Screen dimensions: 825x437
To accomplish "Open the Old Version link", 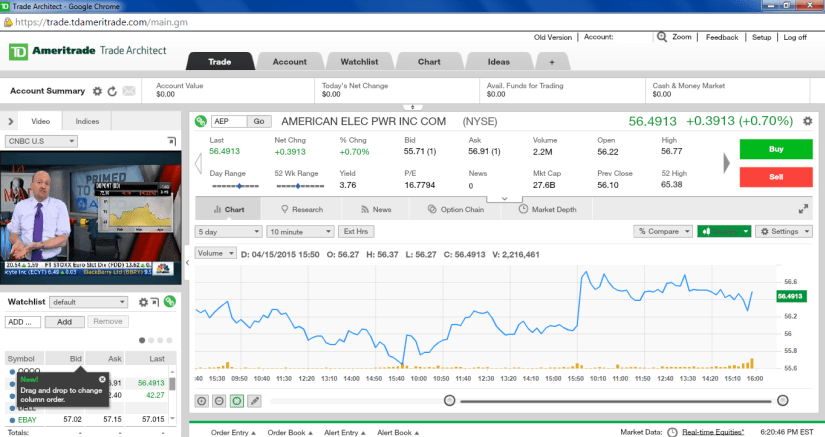I will [x=552, y=37].
